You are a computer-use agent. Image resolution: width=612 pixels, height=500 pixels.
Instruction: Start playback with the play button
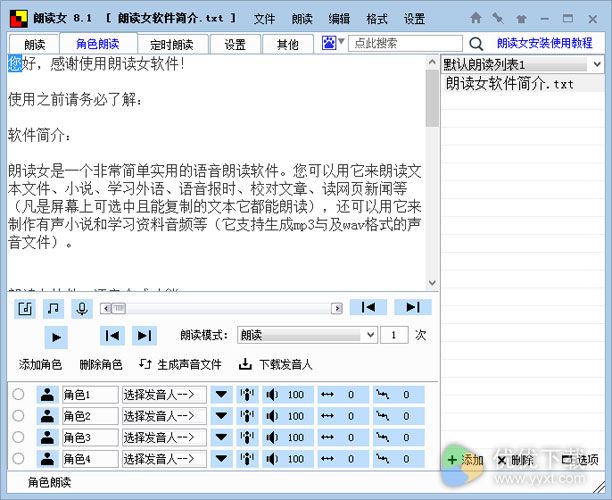coord(56,337)
